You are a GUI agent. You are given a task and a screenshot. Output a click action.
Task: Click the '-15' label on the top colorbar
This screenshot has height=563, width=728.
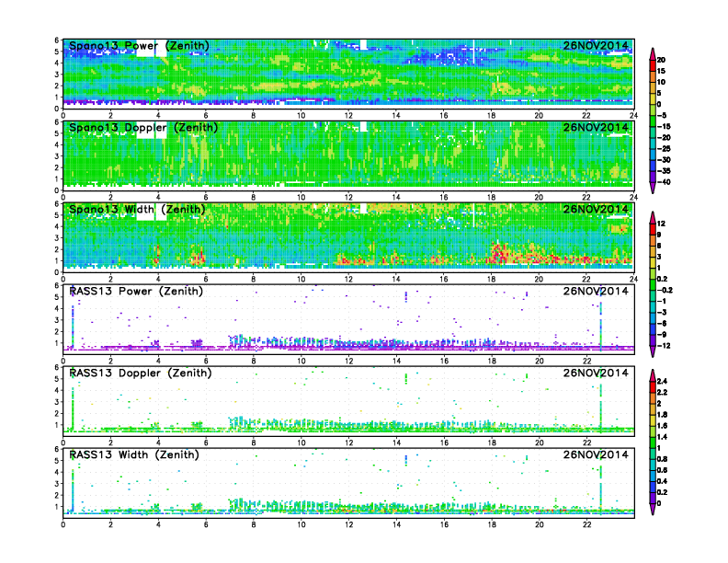(664, 126)
